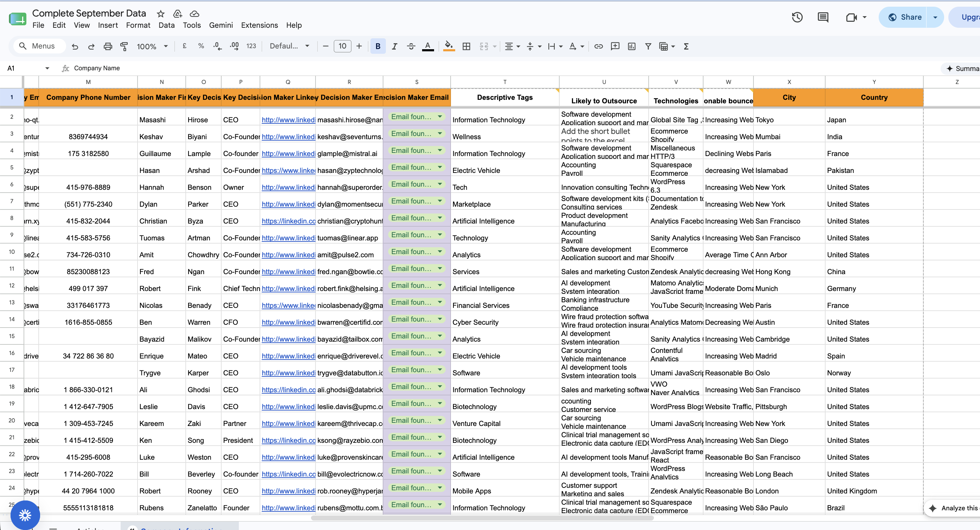The width and height of the screenshot is (980, 530).
Task: Increase the font size with plus
Action: tap(359, 46)
